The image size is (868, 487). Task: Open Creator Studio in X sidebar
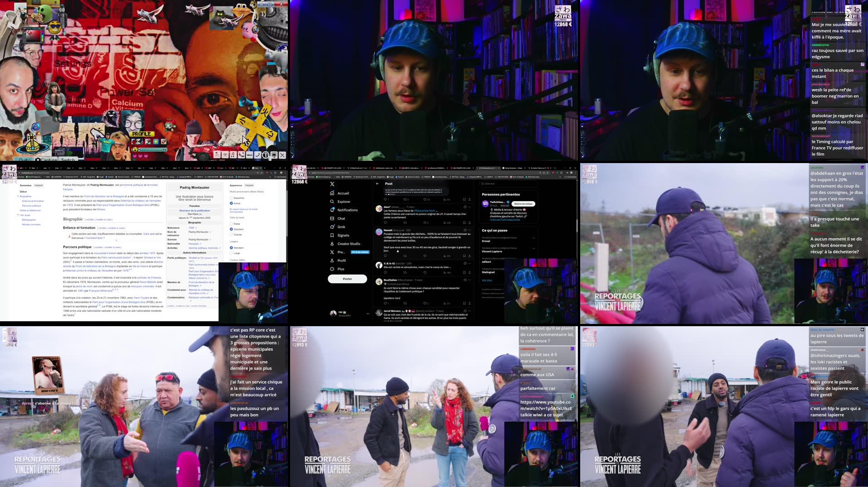(x=348, y=244)
